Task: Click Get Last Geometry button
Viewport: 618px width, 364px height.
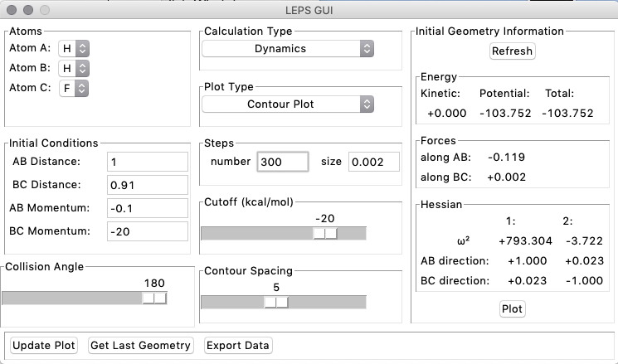Action: click(141, 345)
